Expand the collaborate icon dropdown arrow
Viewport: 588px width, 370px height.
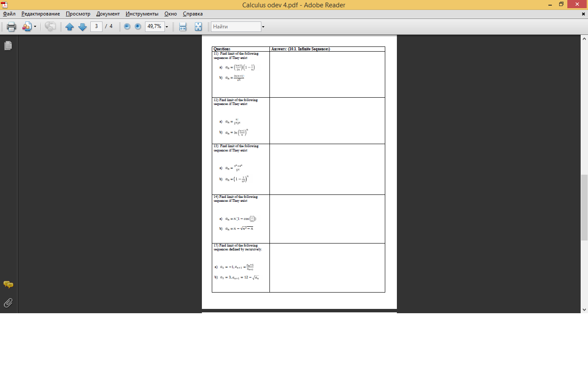pyautogui.click(x=35, y=27)
